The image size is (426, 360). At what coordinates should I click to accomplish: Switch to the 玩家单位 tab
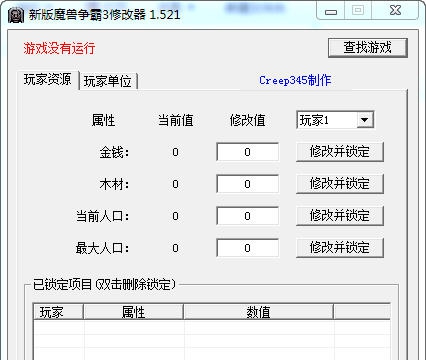(108, 81)
